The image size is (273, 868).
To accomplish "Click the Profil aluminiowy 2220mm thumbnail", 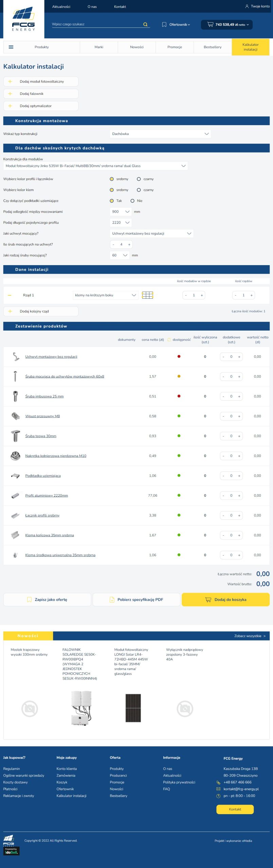I will [15, 496].
